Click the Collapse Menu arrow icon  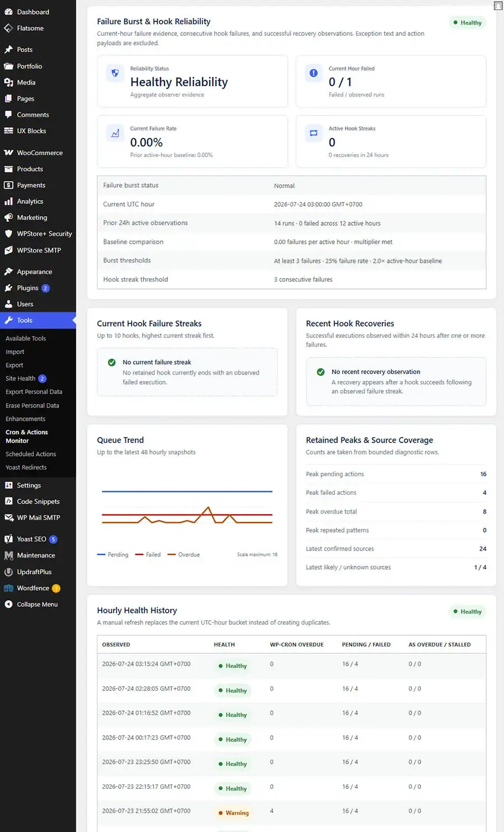8,604
